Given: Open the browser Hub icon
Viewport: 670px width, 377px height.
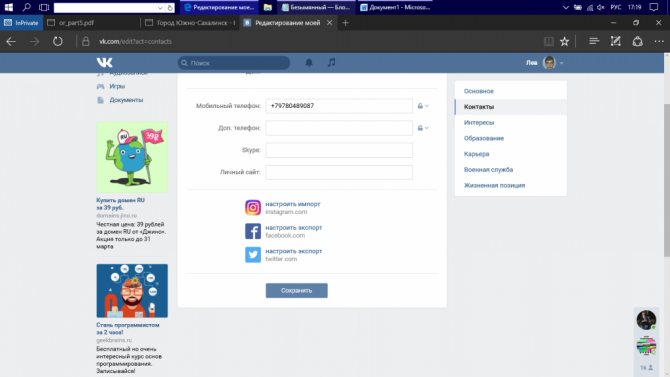Looking at the screenshot, I should [x=594, y=41].
